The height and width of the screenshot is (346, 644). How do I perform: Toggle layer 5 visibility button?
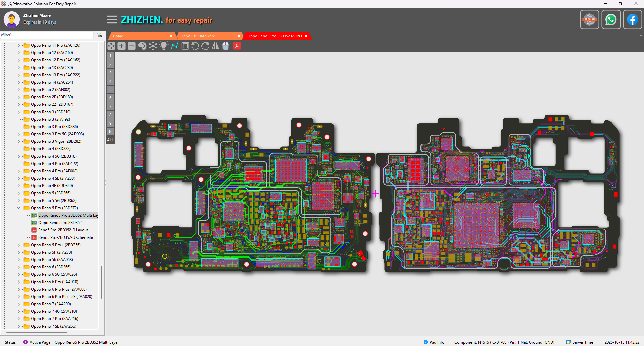110,90
